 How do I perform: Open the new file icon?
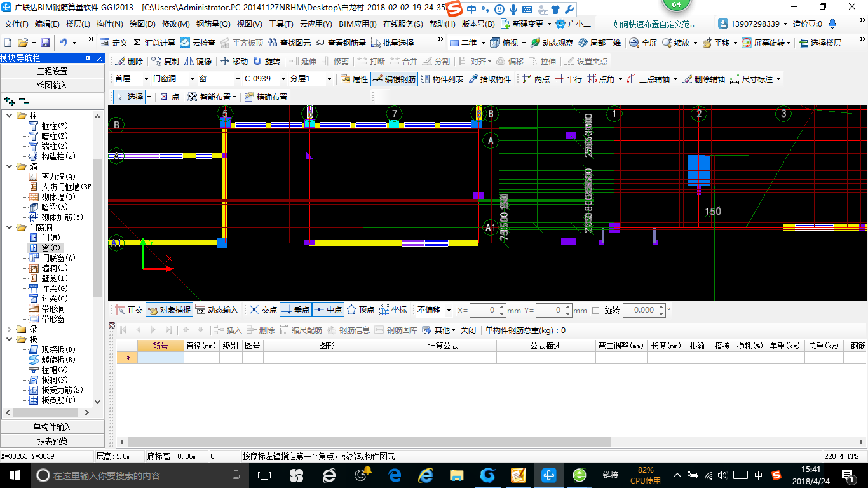8,43
